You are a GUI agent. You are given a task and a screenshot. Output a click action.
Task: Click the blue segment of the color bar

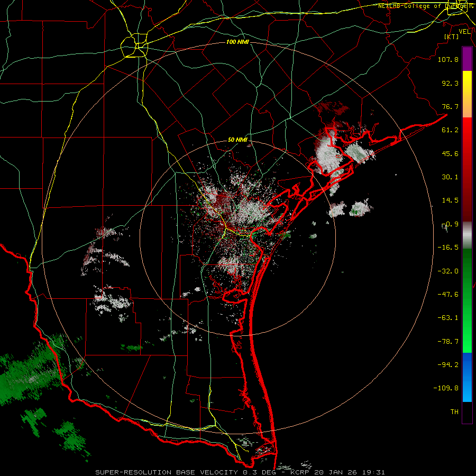(467, 377)
